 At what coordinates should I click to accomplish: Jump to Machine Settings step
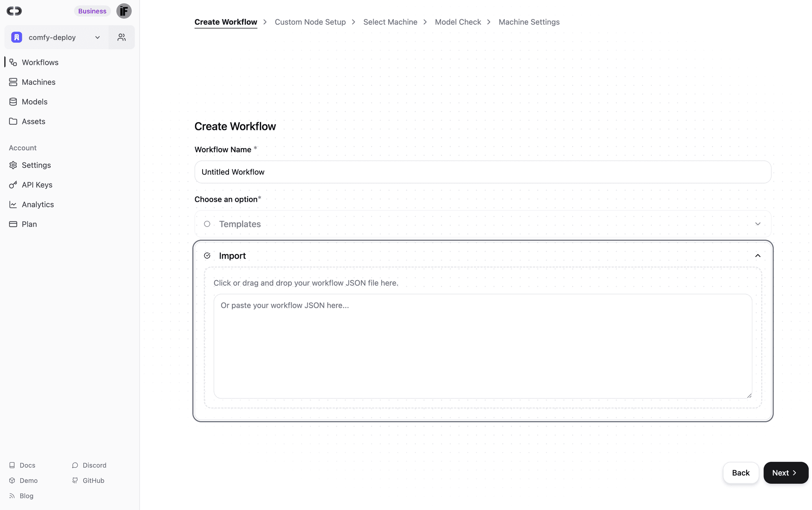[529, 22]
